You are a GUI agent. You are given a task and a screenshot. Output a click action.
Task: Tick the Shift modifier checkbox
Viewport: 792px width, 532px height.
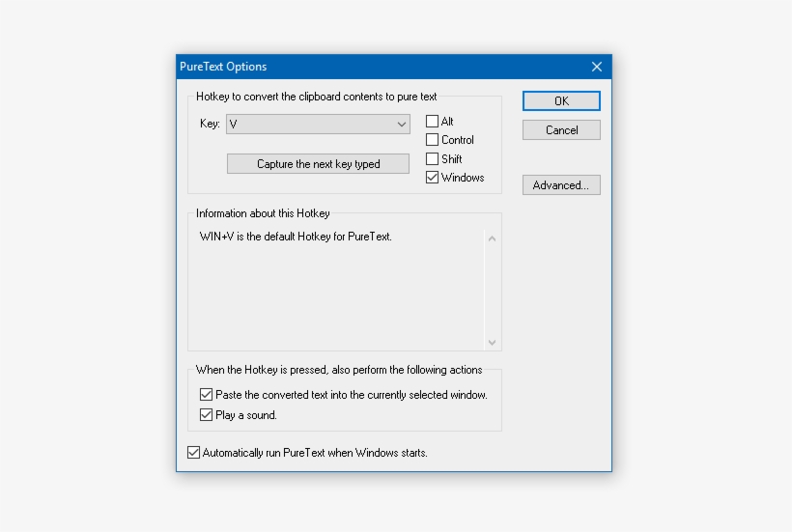432,159
